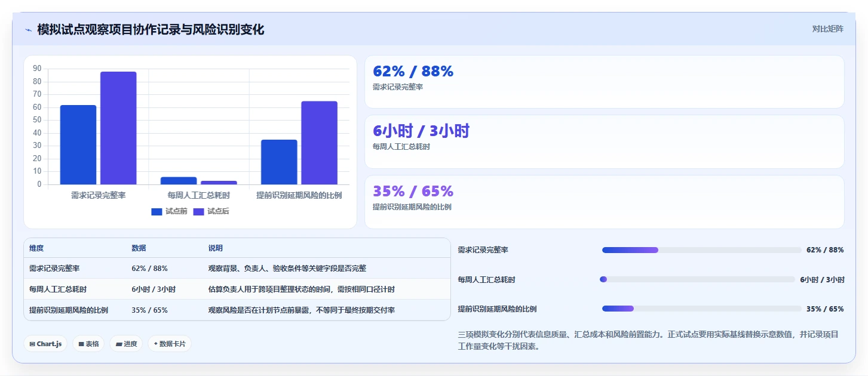The height and width of the screenshot is (376, 868).
Task: Click the 提前识别延期风险的比例 table row label
Action: 69,310
